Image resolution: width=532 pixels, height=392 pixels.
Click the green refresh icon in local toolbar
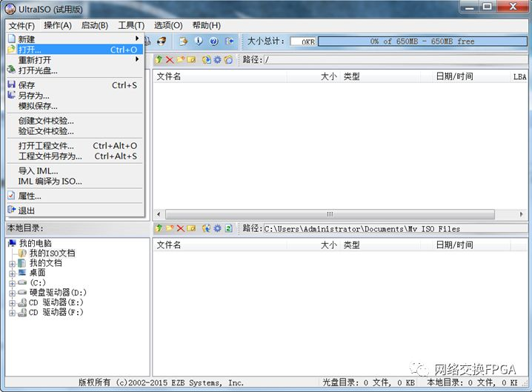(x=229, y=228)
